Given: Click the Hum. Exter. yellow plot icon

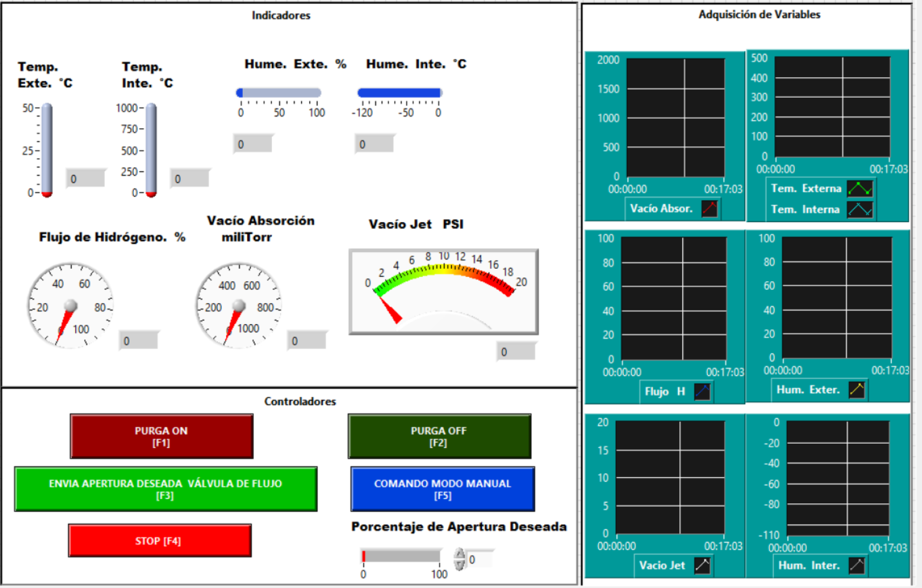Looking at the screenshot, I should pyautogui.click(x=857, y=390).
